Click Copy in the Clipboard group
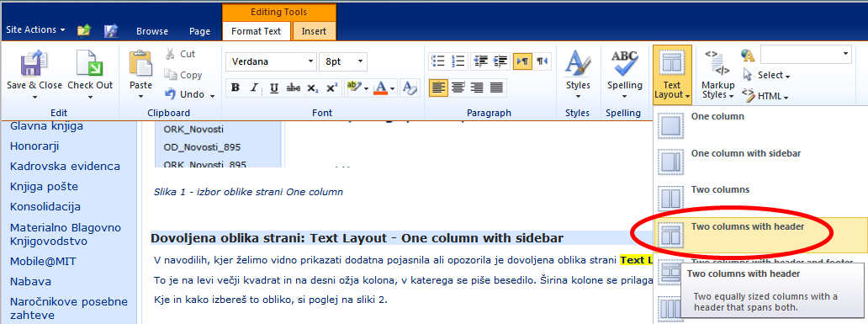The height and width of the screenshot is (324, 868). (184, 75)
